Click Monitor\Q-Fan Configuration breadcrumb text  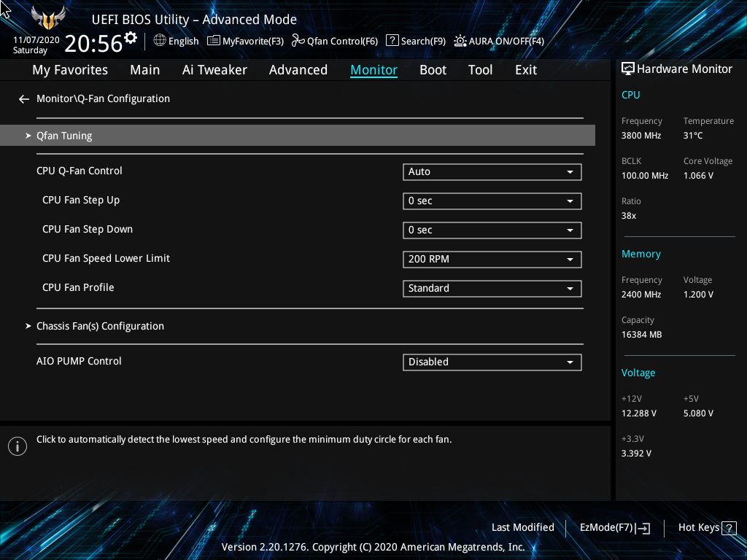click(103, 98)
